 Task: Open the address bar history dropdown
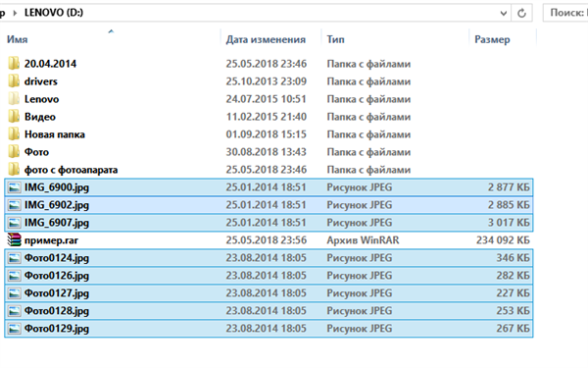(504, 13)
